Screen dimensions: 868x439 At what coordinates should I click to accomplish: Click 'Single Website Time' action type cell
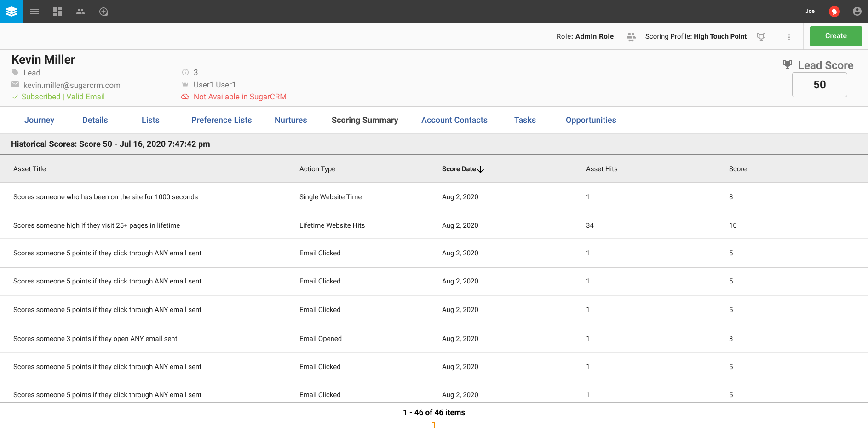coord(330,197)
